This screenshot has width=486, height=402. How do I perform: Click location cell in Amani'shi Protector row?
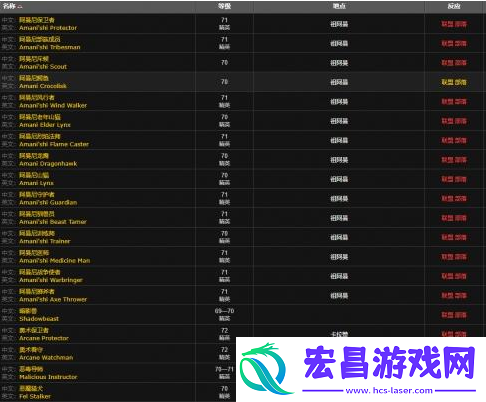(x=339, y=24)
